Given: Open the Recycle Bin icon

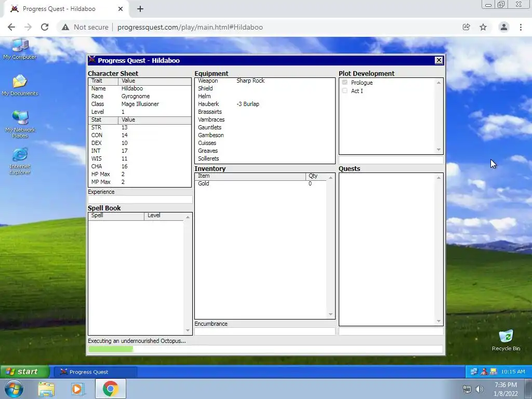Looking at the screenshot, I should click(x=506, y=340).
